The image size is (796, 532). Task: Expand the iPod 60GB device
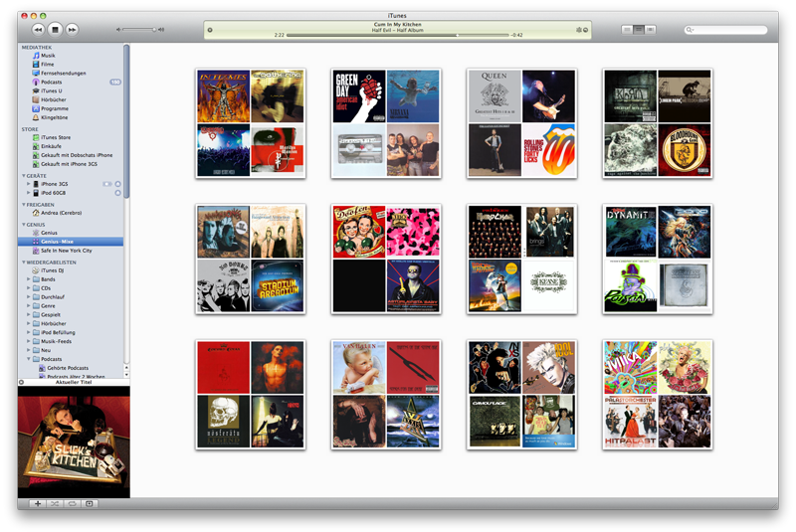[29, 193]
